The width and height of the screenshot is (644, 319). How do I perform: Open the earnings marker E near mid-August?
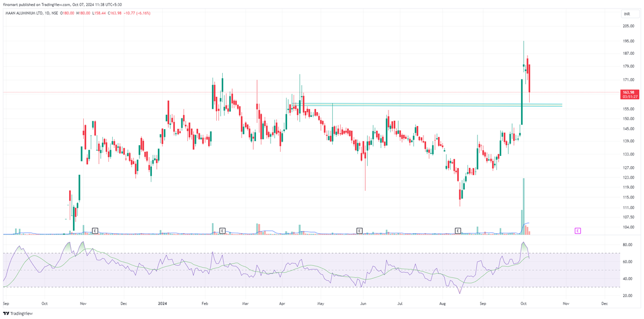(458, 231)
